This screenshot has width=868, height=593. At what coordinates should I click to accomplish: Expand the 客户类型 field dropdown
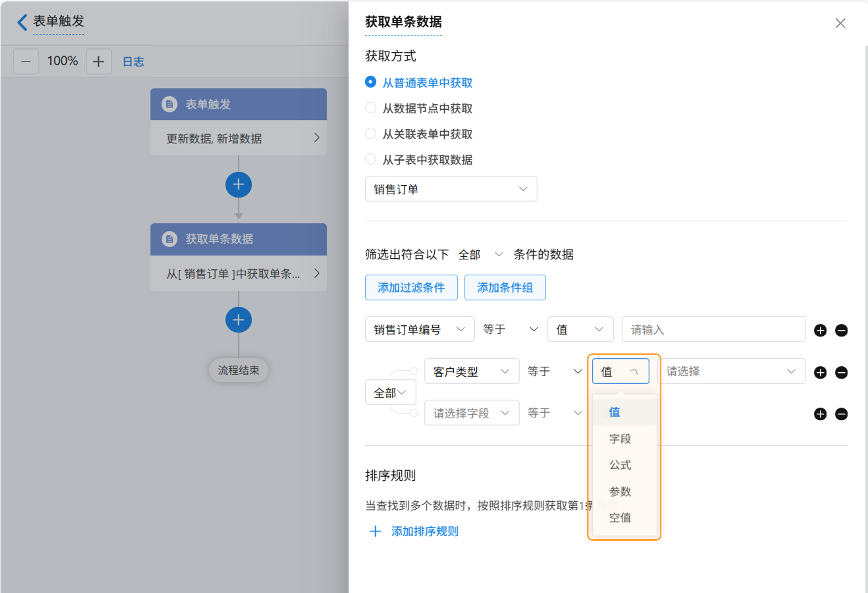(471, 371)
